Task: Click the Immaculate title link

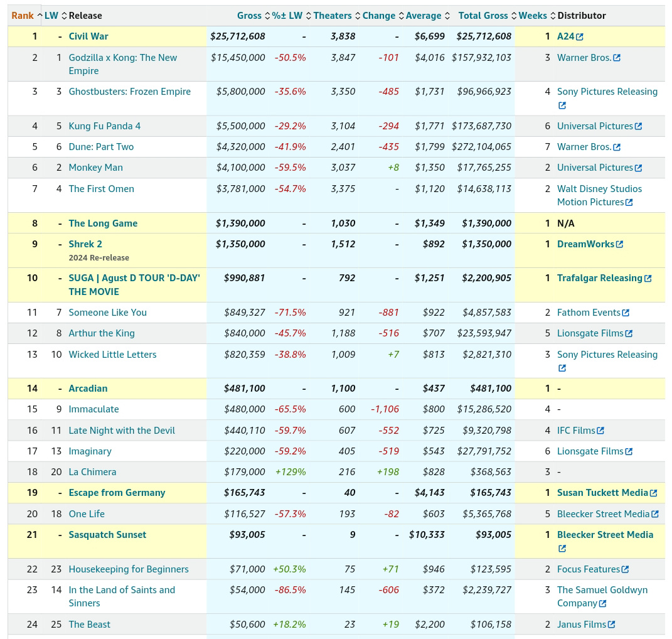Action: tap(93, 409)
